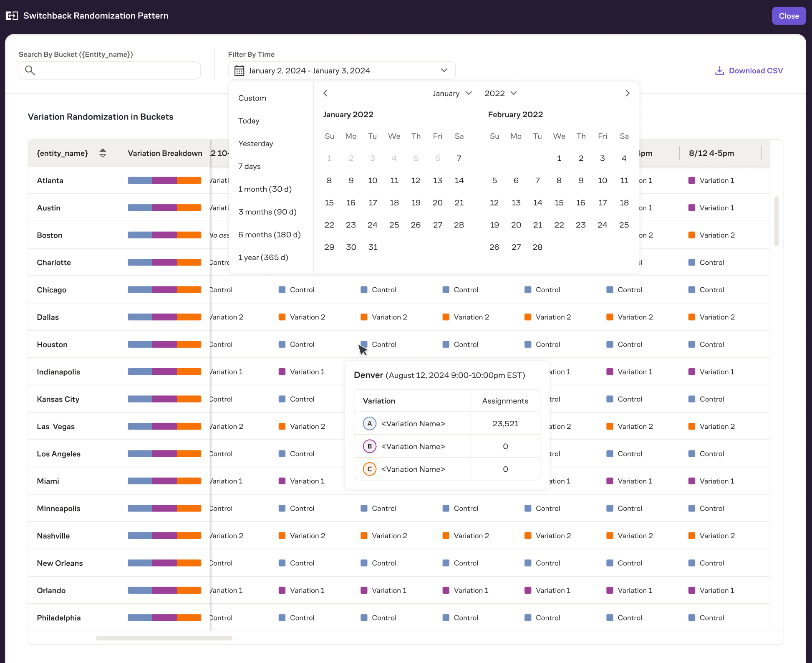Select the 7 days preset

[x=250, y=166]
